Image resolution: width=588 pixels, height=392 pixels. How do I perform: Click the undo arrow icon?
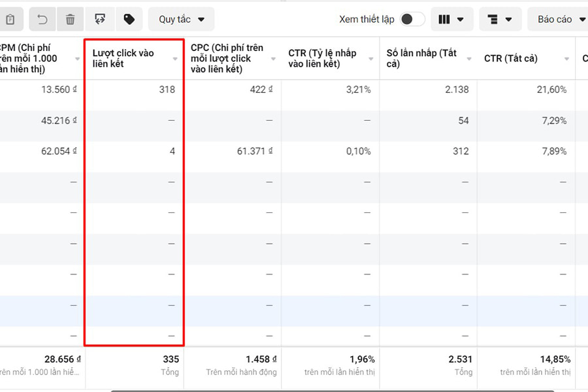[42, 20]
